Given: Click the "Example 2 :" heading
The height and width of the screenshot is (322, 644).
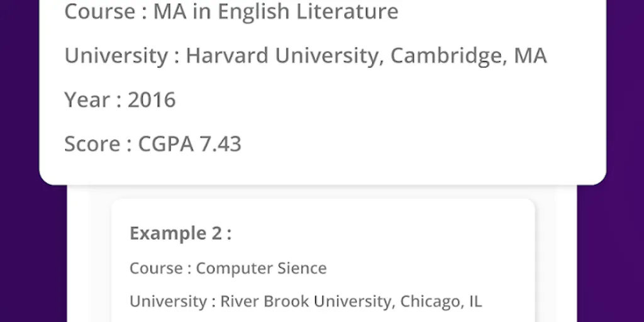Looking at the screenshot, I should tap(180, 233).
